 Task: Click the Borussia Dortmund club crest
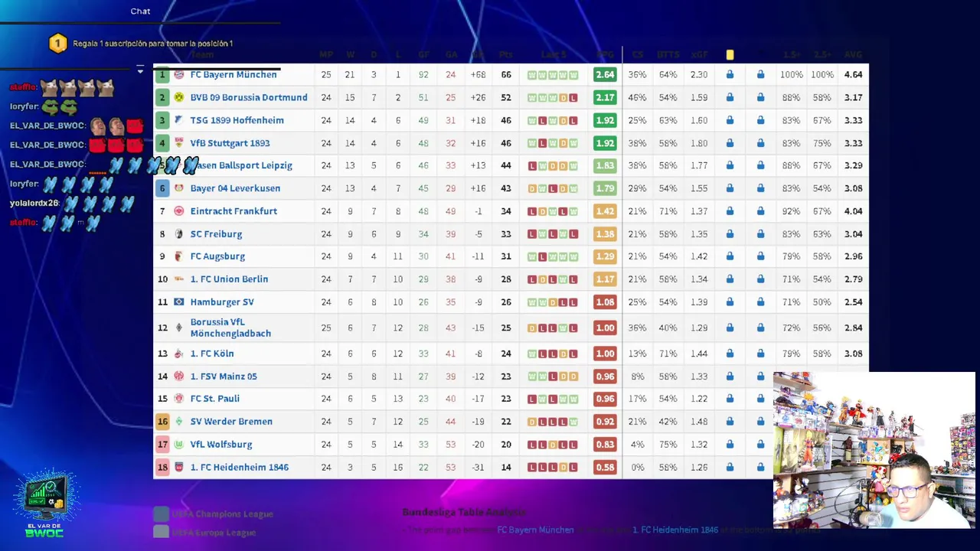178,97
